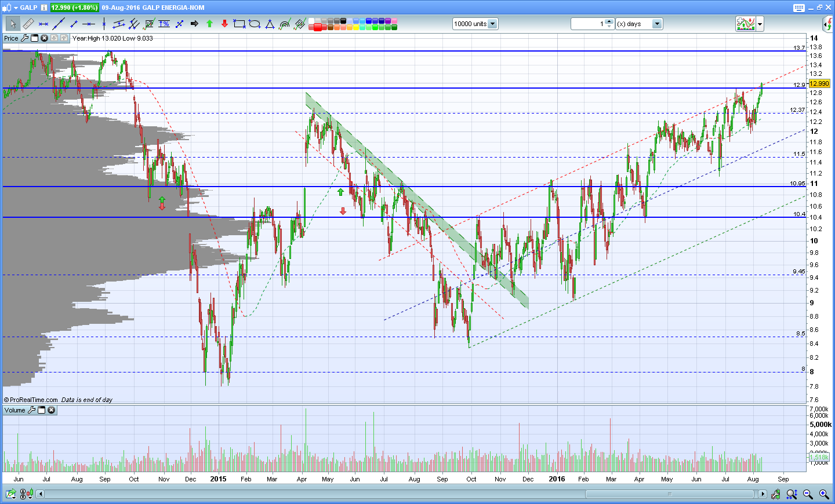The image size is (835, 504).
Task: Close the Volume indicator panel
Action: 52,410
